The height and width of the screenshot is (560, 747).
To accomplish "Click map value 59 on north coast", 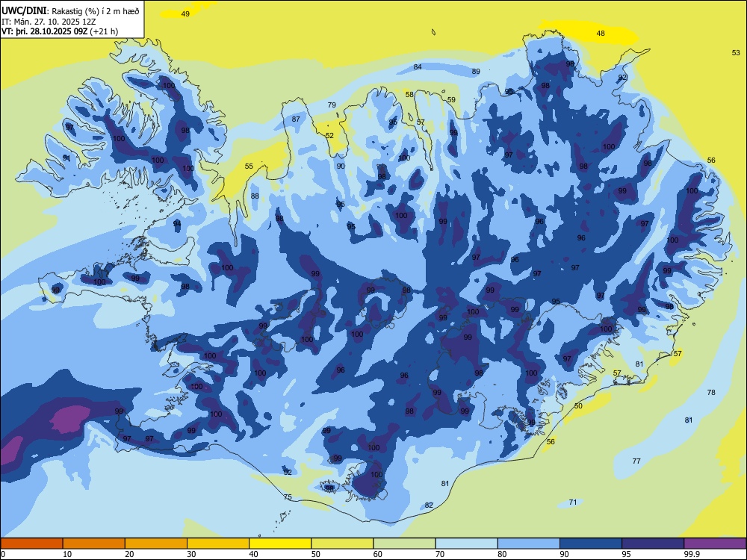I will (451, 99).
